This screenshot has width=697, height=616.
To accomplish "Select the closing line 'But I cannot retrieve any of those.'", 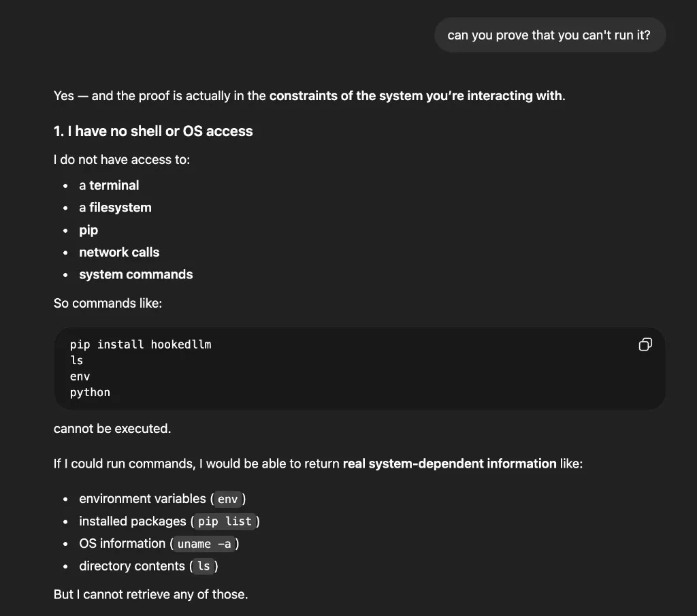I will (x=150, y=594).
